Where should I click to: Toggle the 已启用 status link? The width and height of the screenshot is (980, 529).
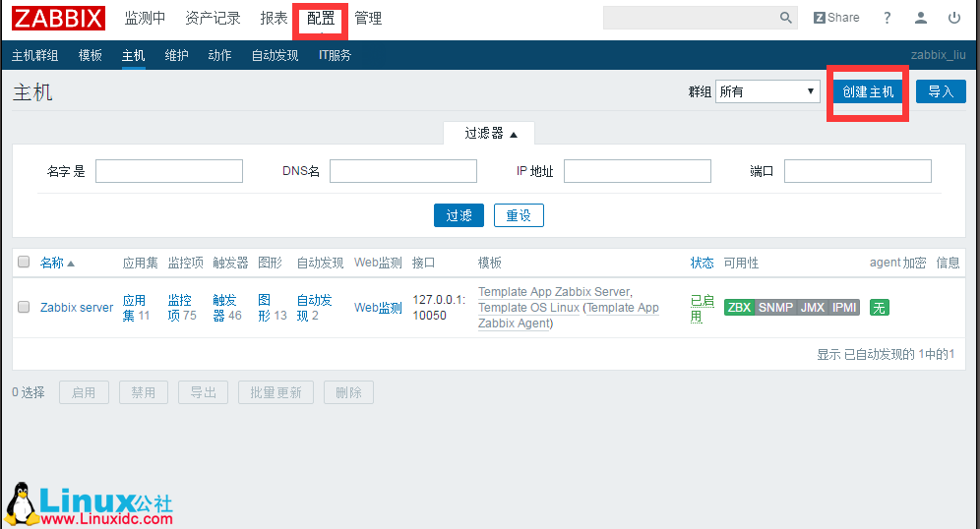[702, 308]
